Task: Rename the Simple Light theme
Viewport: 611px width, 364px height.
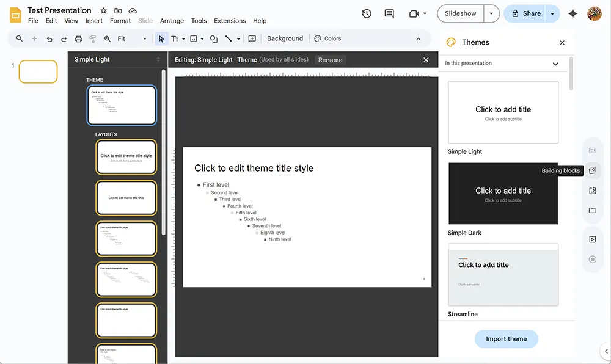Action: click(x=329, y=60)
